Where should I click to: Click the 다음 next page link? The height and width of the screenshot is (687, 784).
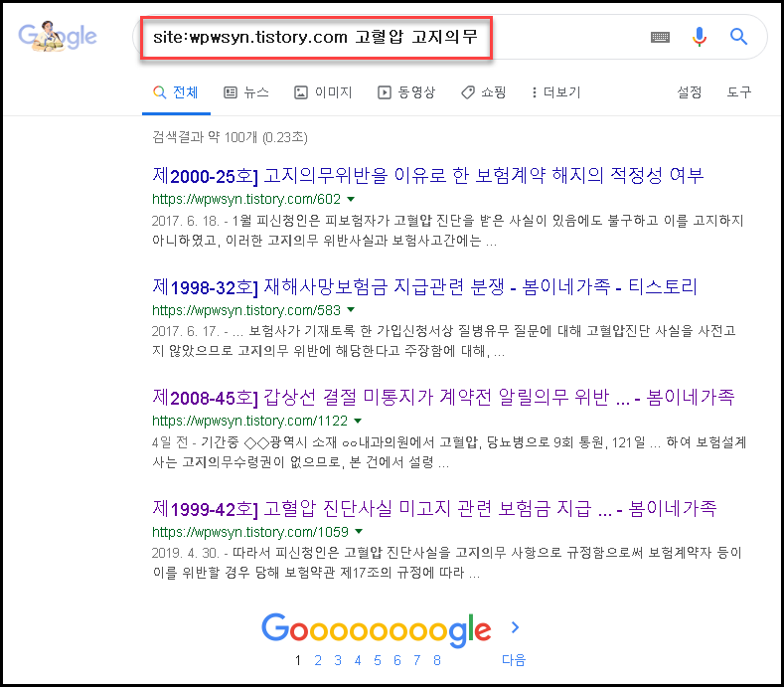point(514,660)
